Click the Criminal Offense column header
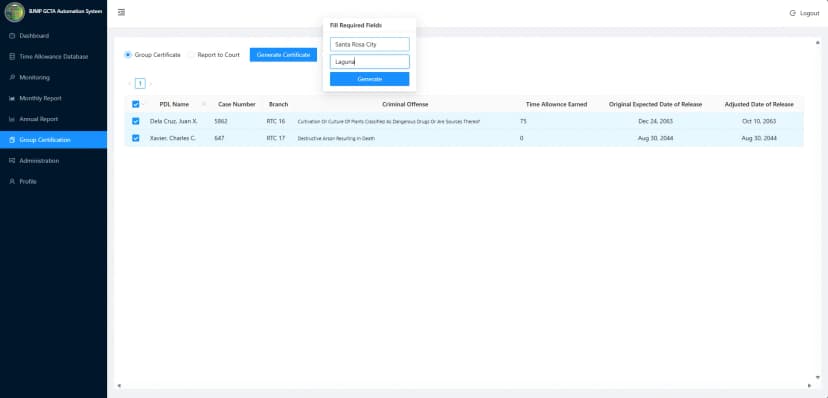Screen dimensions: 828x398 [x=405, y=105]
